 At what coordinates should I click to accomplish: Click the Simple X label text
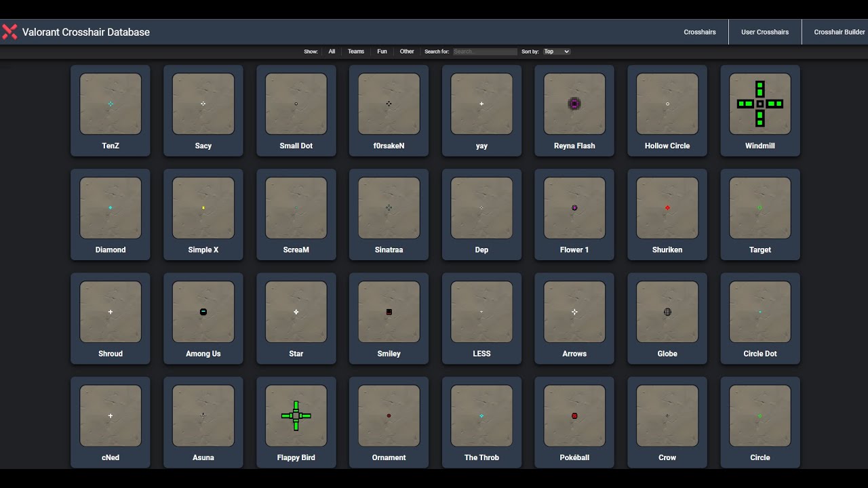[203, 249]
